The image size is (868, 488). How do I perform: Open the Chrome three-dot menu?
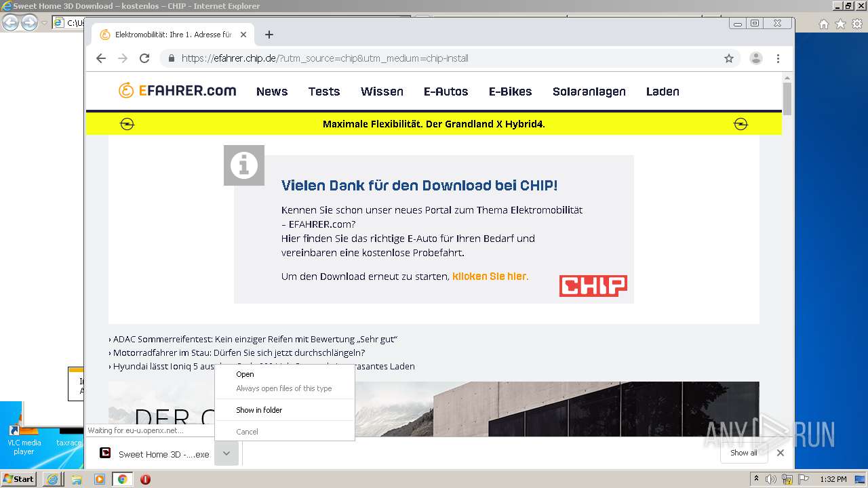778,58
